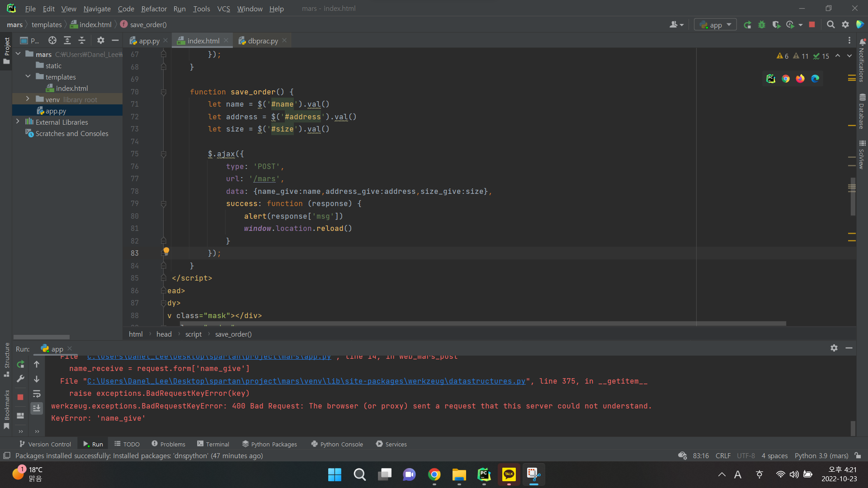Click the green Debug bug icon
Screen dimensions: 868x488
(x=762, y=25)
